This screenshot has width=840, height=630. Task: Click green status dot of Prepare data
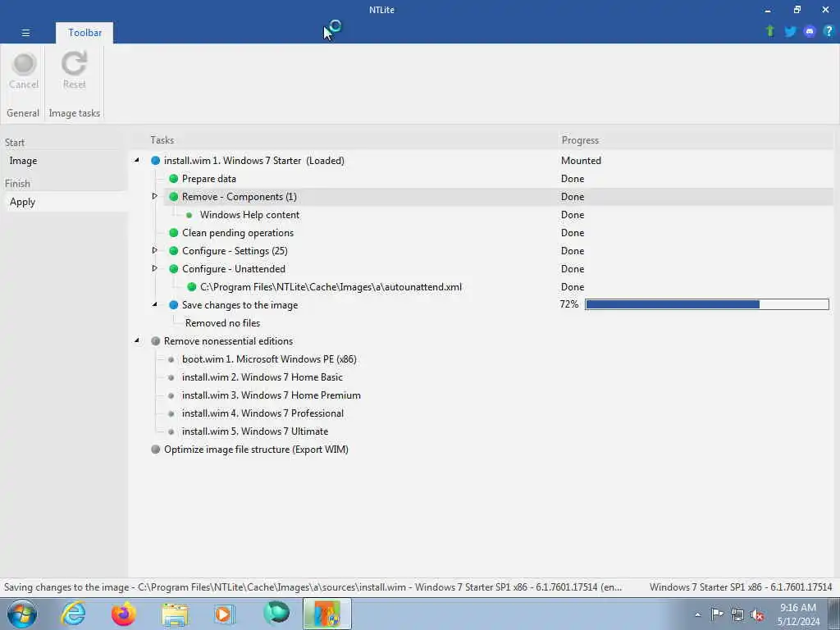pyautogui.click(x=174, y=178)
